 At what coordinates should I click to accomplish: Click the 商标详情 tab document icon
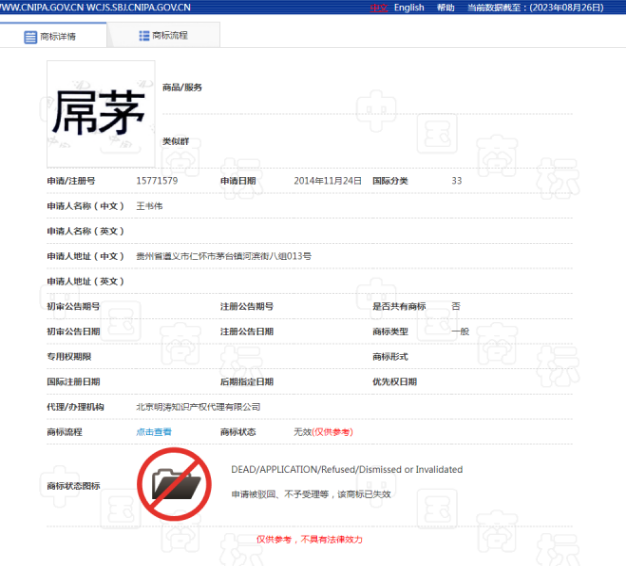tap(31, 36)
